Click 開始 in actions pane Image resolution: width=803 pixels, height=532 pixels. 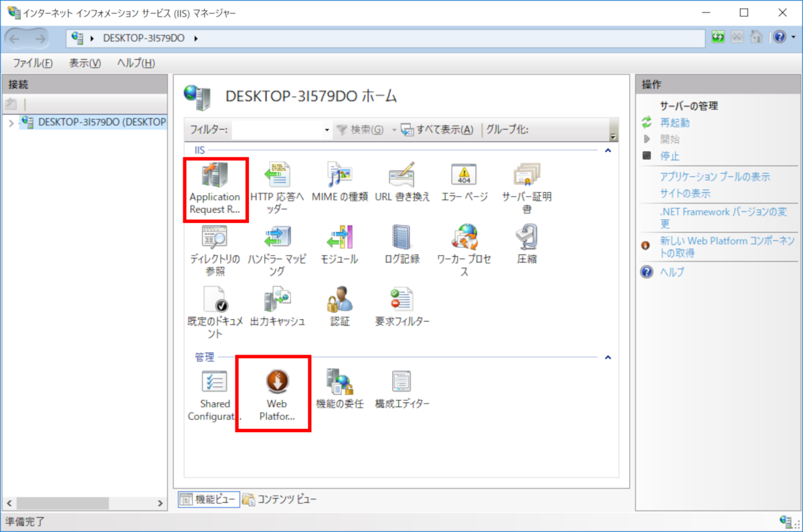coord(669,139)
